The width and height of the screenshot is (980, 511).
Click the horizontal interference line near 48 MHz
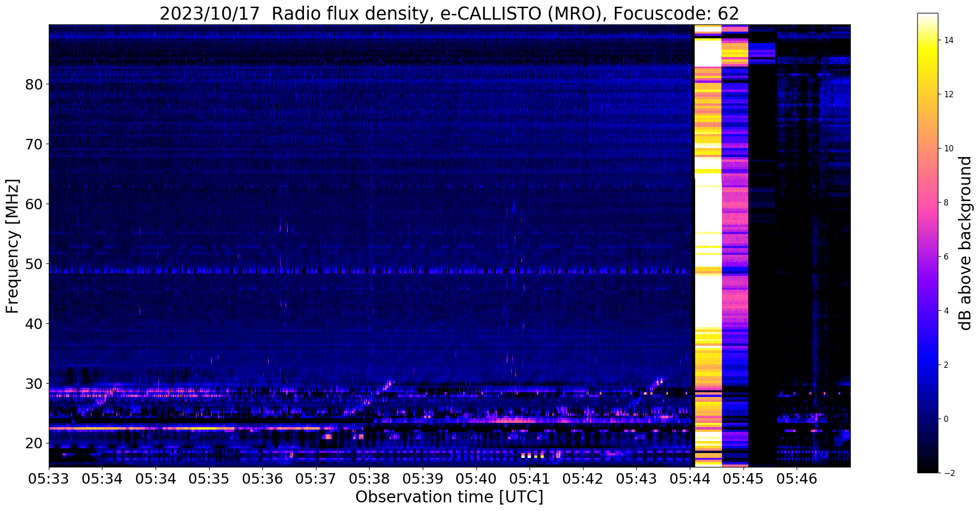pos(371,271)
